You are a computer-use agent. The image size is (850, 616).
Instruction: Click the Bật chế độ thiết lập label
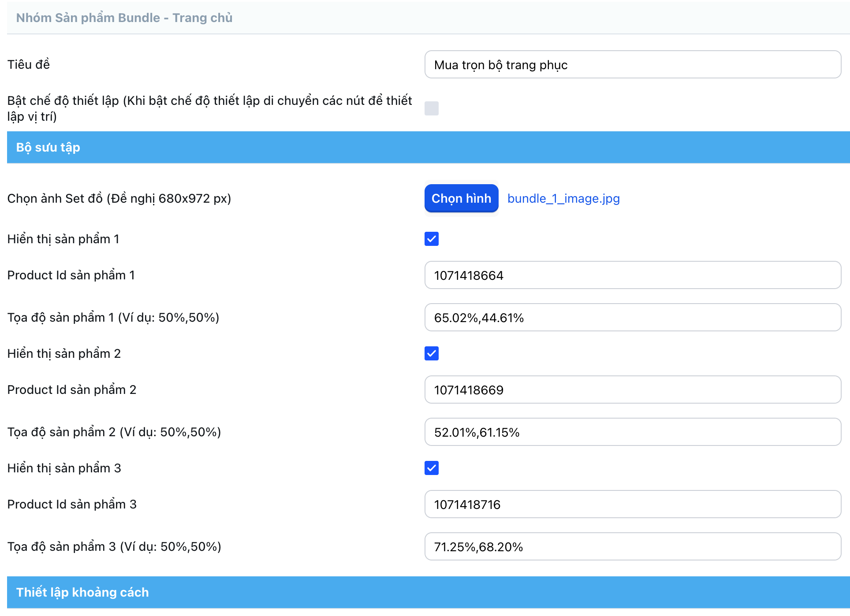[209, 108]
